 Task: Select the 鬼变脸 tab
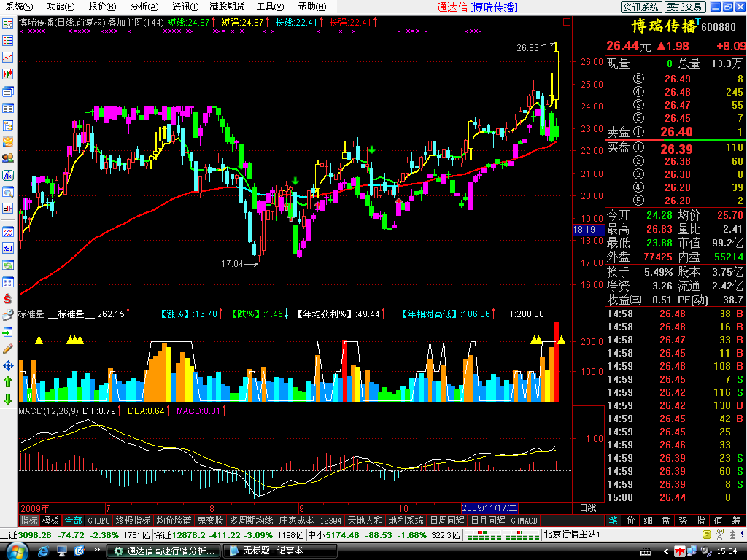coord(210,521)
